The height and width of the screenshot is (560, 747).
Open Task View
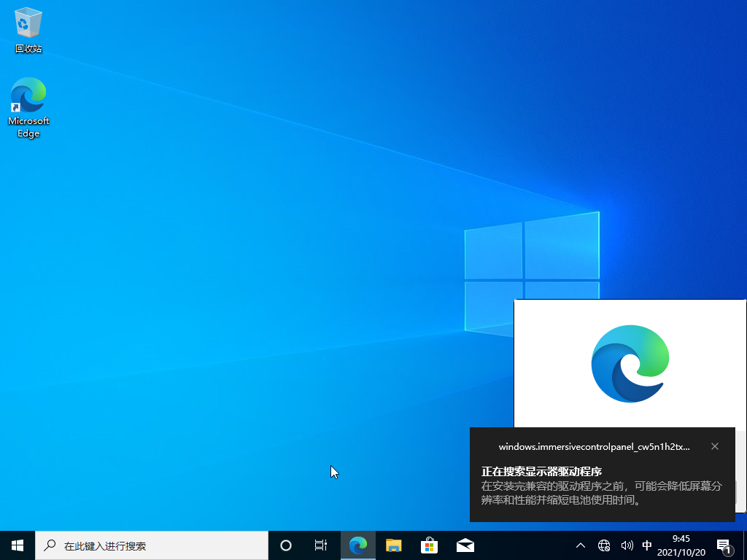(x=320, y=545)
